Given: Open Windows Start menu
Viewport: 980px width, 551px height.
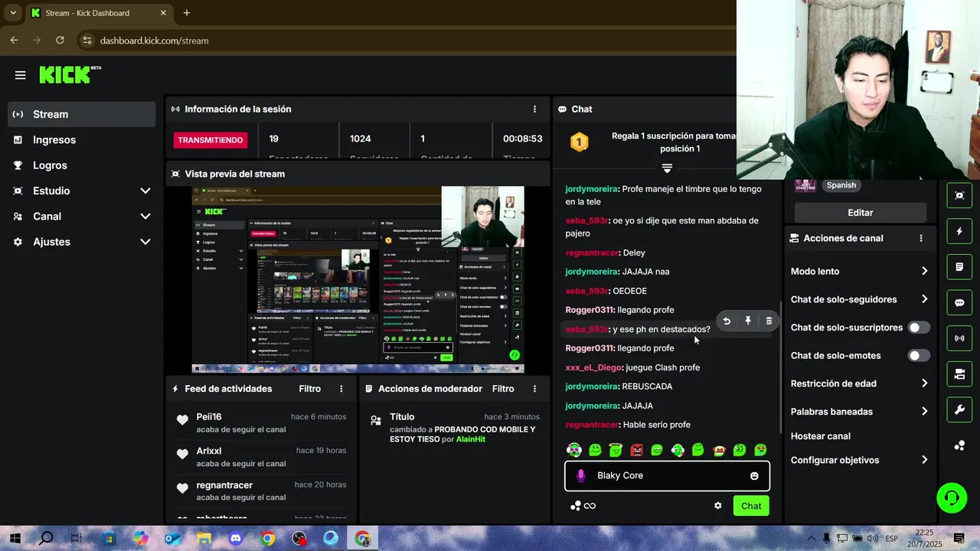Looking at the screenshot, I should tap(15, 539).
